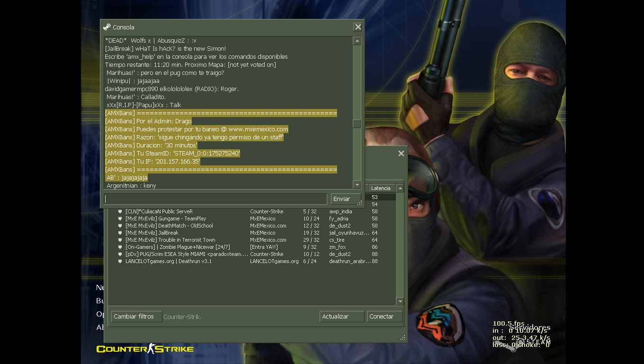This screenshot has height=364, width=644.
Task: Click the console scrollbar up arrow
Action: (357, 41)
